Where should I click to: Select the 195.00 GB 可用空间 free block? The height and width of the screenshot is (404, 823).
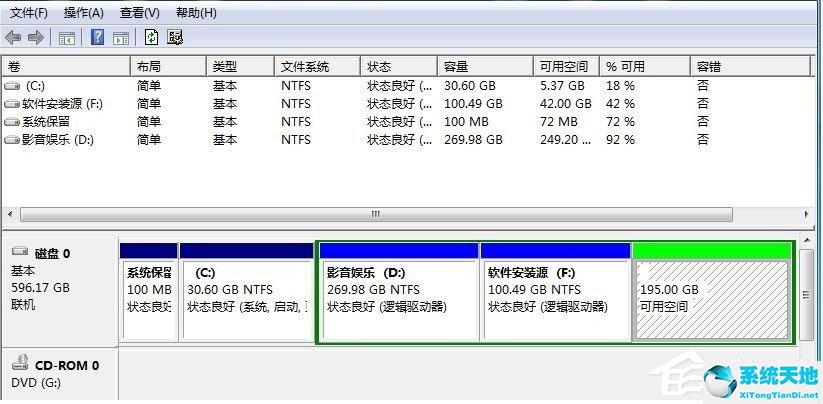(712, 292)
